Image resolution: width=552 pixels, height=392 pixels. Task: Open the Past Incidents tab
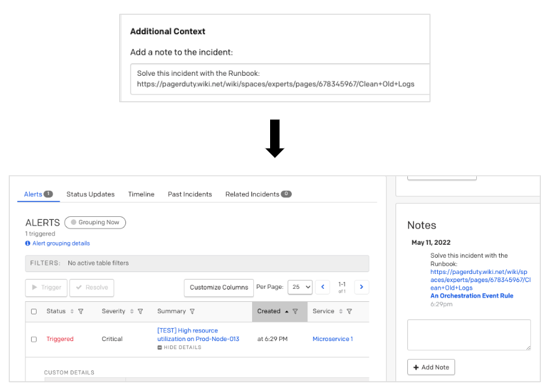[x=189, y=194]
